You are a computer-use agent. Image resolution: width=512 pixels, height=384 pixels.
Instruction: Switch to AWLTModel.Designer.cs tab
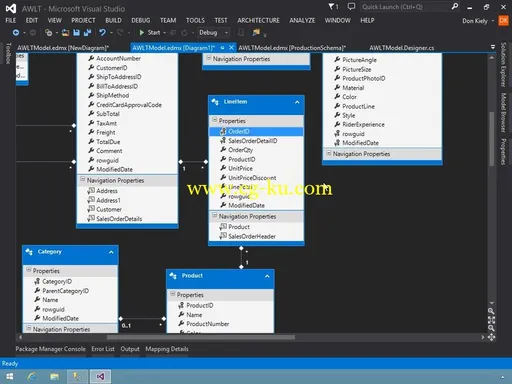(x=401, y=48)
